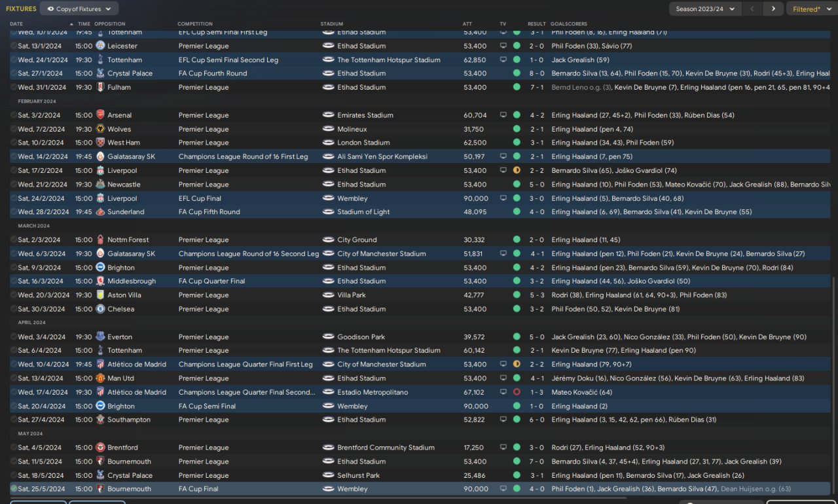The height and width of the screenshot is (504, 838).
Task: Click the Newcastle club badge
Action: point(100,185)
